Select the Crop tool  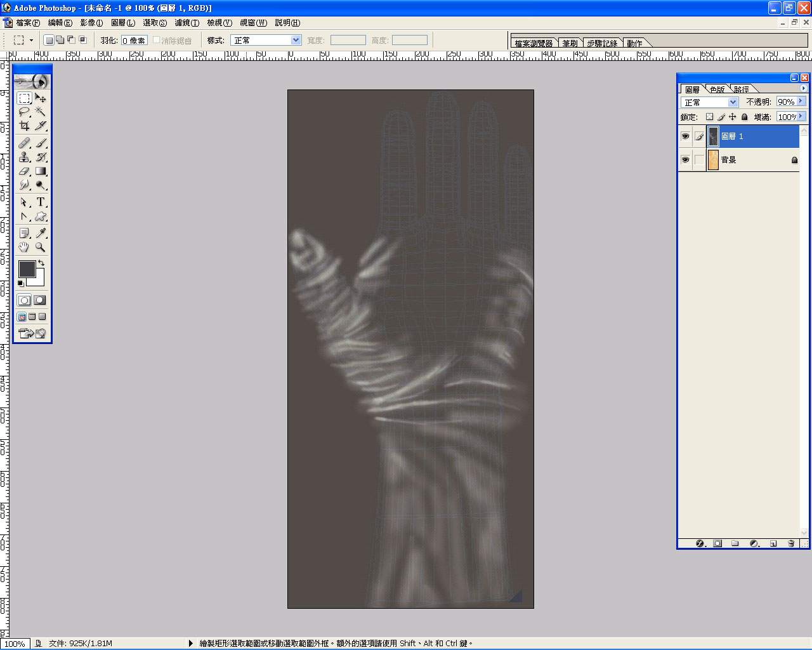pos(24,126)
